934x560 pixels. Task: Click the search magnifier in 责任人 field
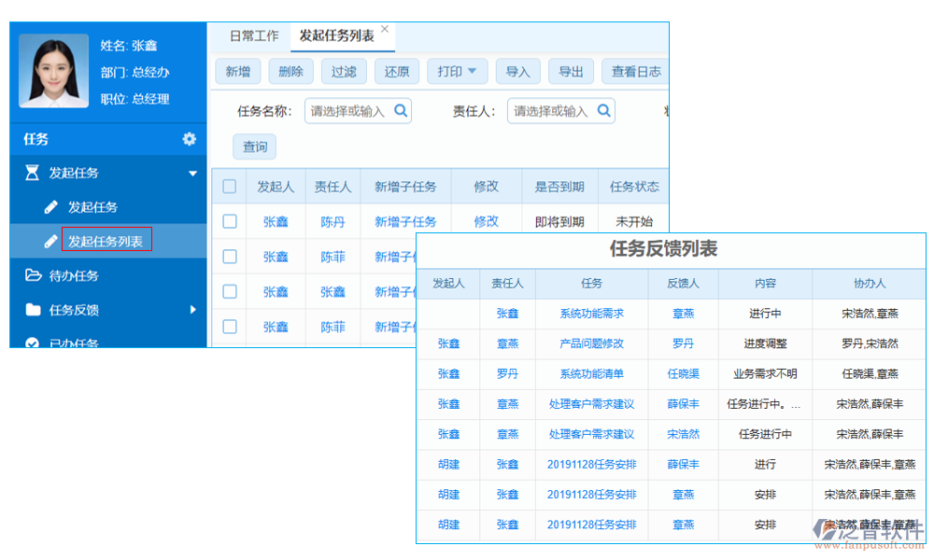coord(604,110)
